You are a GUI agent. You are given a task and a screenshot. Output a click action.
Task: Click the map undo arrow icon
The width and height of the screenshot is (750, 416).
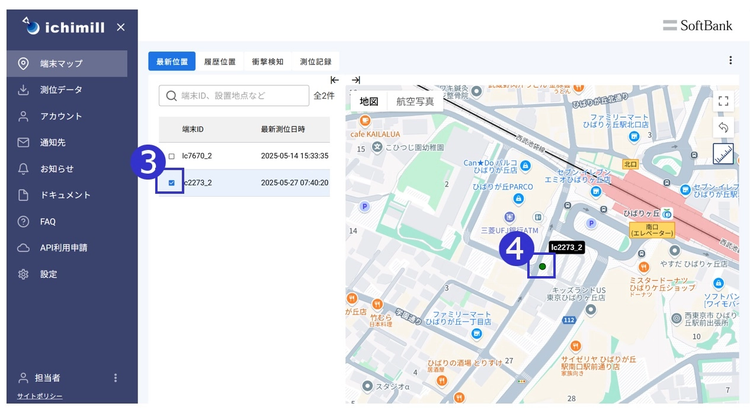[723, 127]
